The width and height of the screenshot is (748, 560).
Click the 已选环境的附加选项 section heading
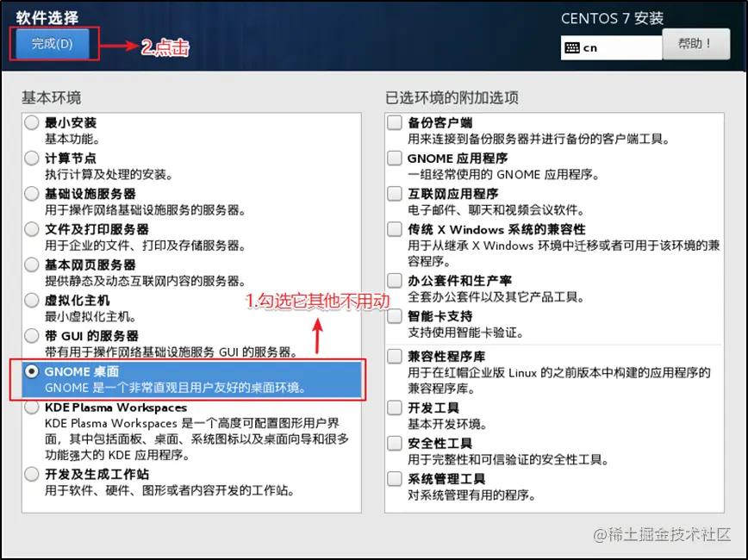tap(452, 98)
